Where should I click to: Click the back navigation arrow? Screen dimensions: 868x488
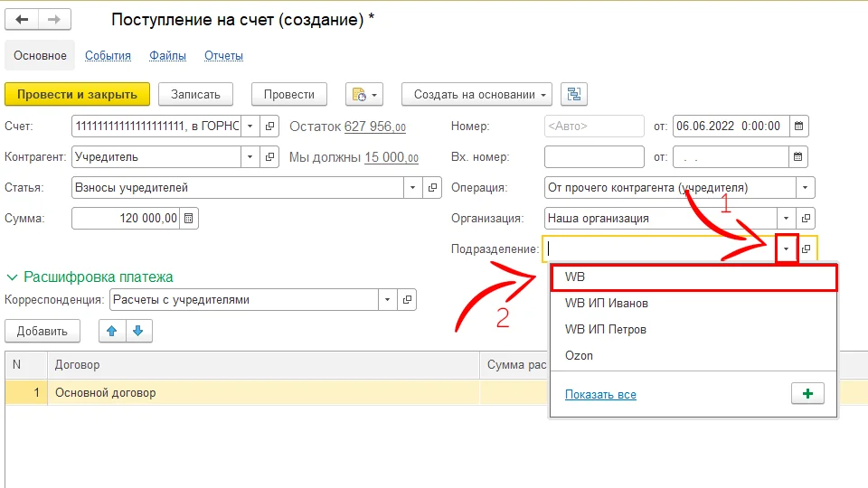coord(22,20)
